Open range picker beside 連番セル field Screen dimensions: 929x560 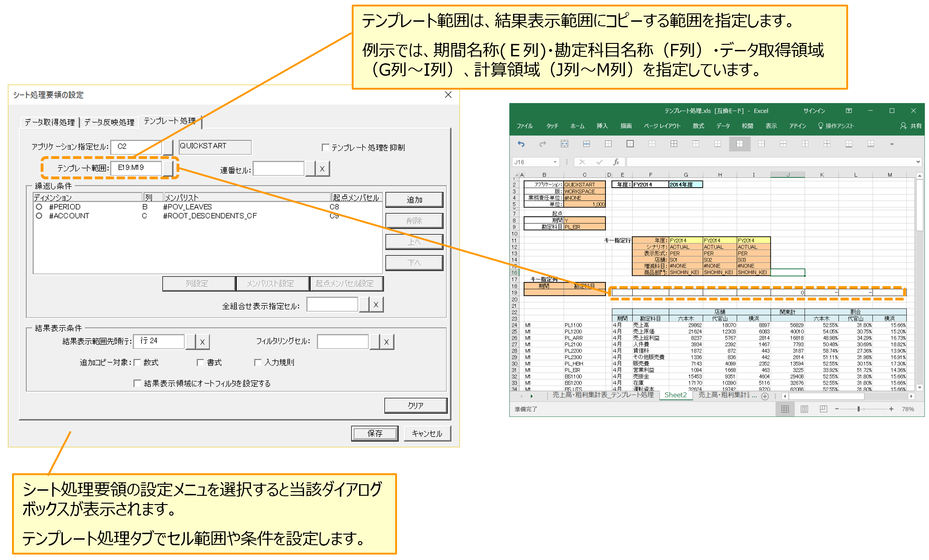point(311,169)
